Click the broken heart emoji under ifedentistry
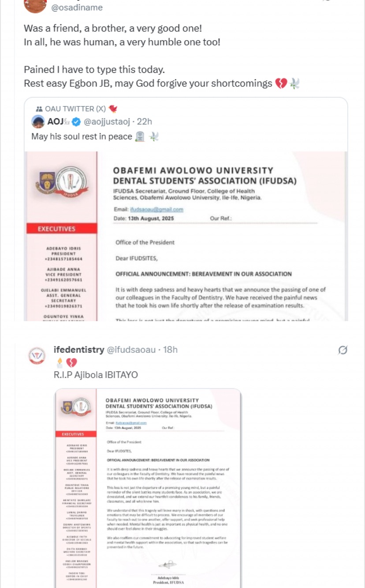This screenshot has height=588, width=365. pos(71,363)
